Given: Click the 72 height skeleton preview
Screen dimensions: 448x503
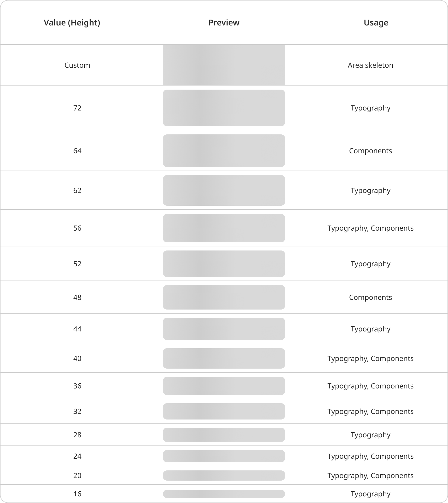Looking at the screenshot, I should (x=224, y=108).
